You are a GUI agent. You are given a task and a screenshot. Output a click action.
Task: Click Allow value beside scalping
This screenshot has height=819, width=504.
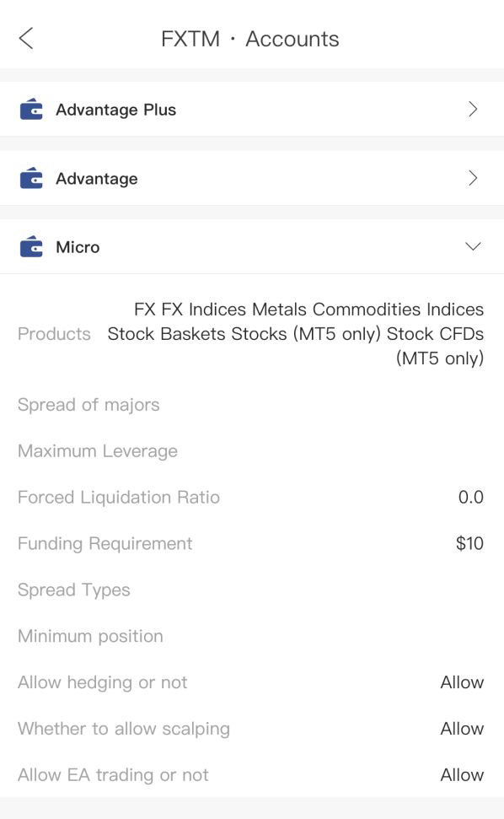point(462,729)
